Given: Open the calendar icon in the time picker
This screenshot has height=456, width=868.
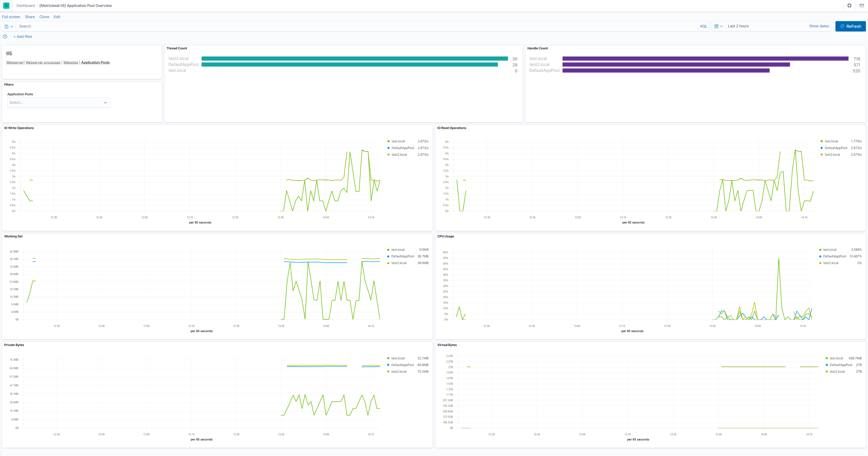Looking at the screenshot, I should point(717,26).
